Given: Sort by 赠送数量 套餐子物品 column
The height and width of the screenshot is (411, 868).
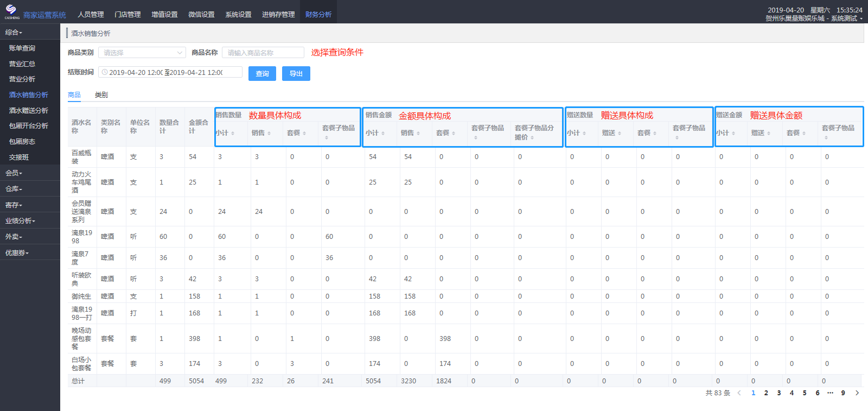Looking at the screenshot, I should (677, 138).
